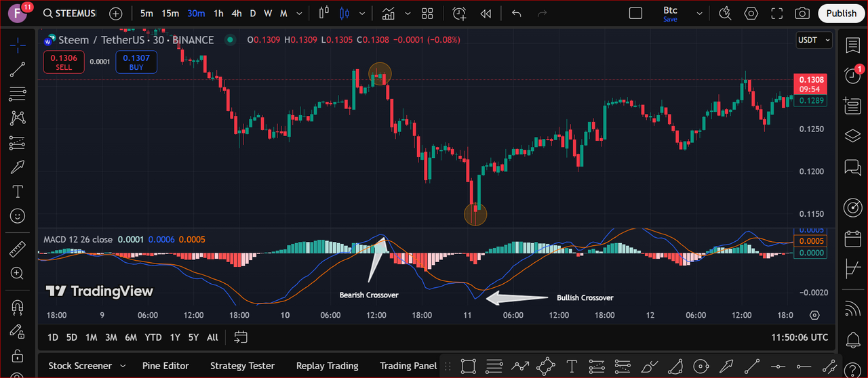This screenshot has height=378, width=868.
Task: Open the chats panel icon
Action: (852, 167)
